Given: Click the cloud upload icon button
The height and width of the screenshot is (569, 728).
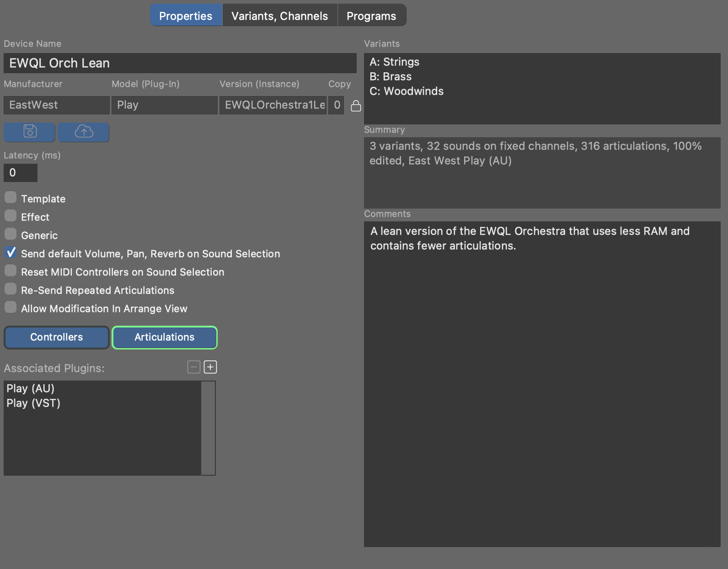Looking at the screenshot, I should [84, 132].
